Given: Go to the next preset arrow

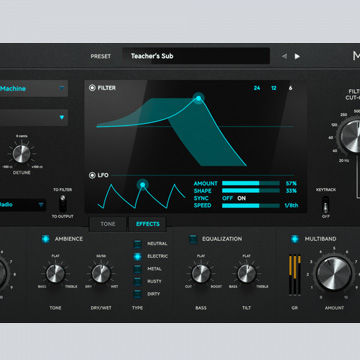Looking at the screenshot, I should pos(297,56).
